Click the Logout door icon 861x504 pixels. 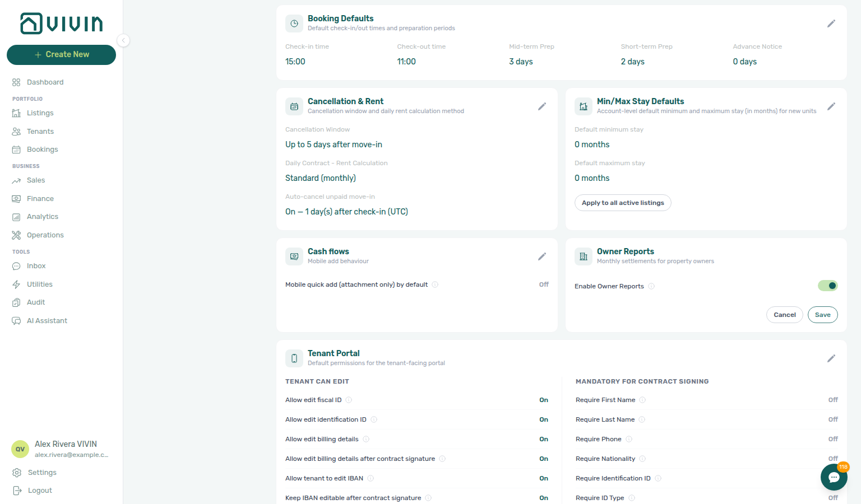click(17, 491)
